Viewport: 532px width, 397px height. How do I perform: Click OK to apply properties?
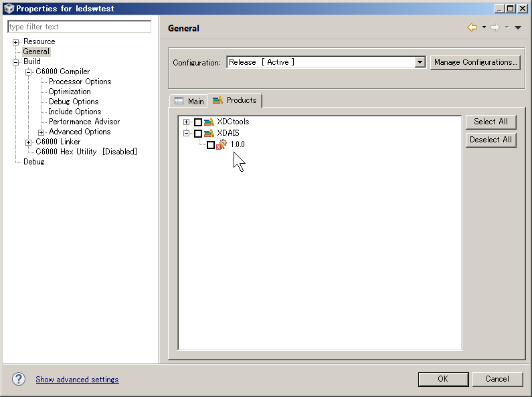[443, 379]
